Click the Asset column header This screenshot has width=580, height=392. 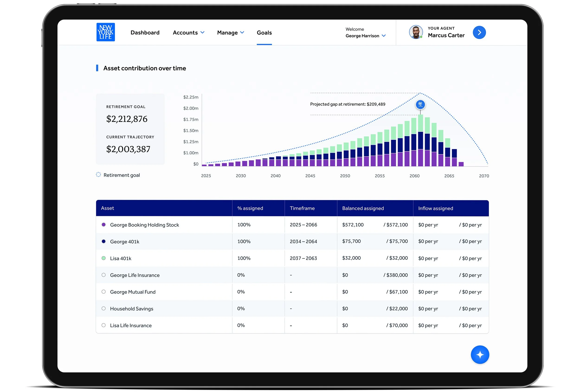107,208
